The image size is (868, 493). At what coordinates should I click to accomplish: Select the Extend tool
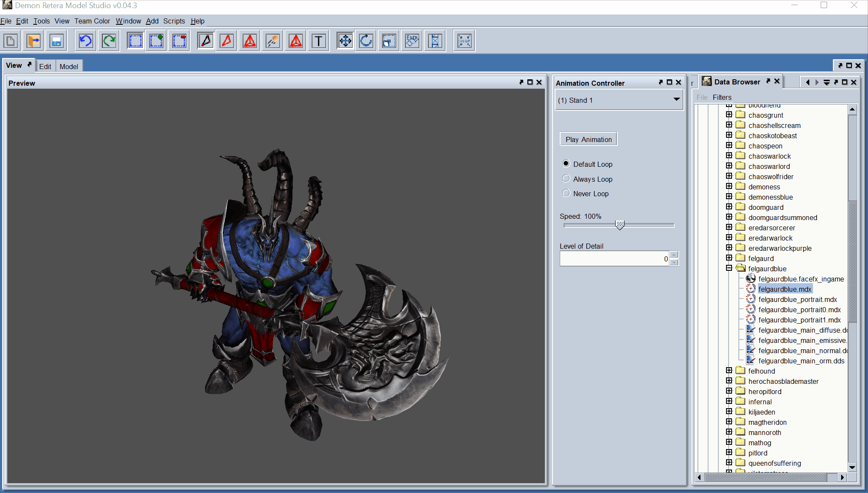coord(435,41)
